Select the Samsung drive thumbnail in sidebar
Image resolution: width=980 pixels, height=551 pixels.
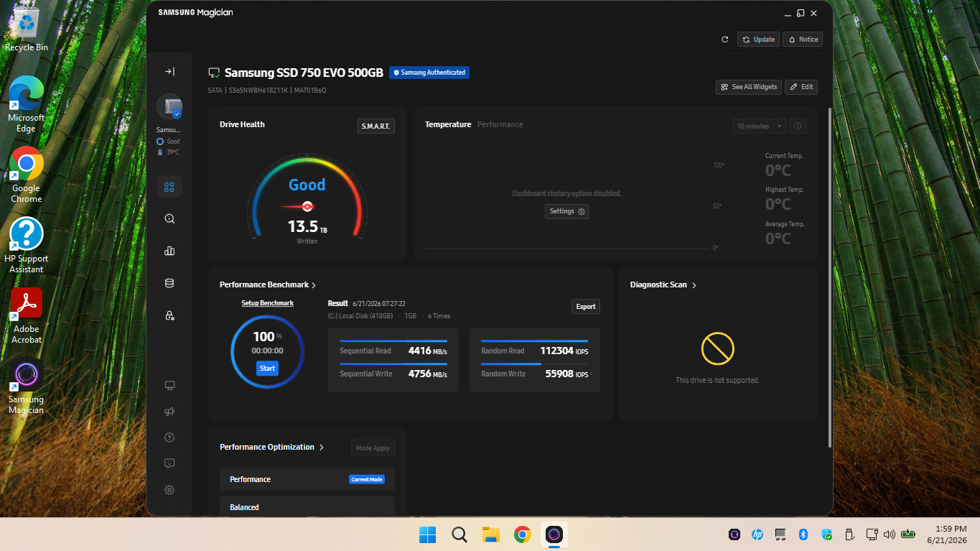[169, 106]
